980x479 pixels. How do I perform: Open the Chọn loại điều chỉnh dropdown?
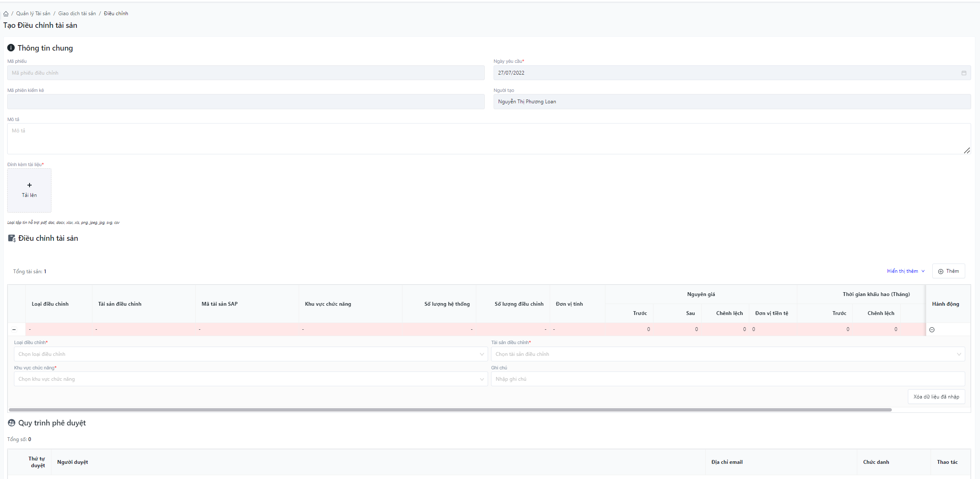click(x=251, y=354)
